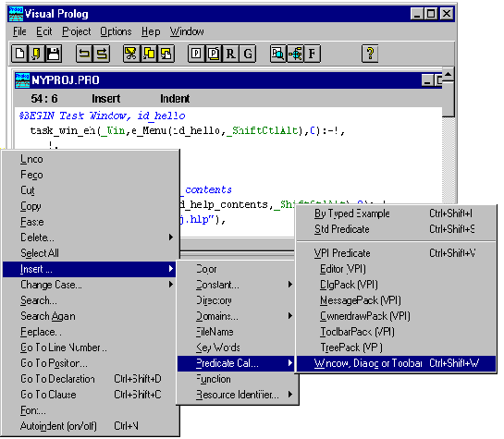This screenshot has height=439, width=504.
Task: Expand the Constant... submenu
Action: coord(236,285)
